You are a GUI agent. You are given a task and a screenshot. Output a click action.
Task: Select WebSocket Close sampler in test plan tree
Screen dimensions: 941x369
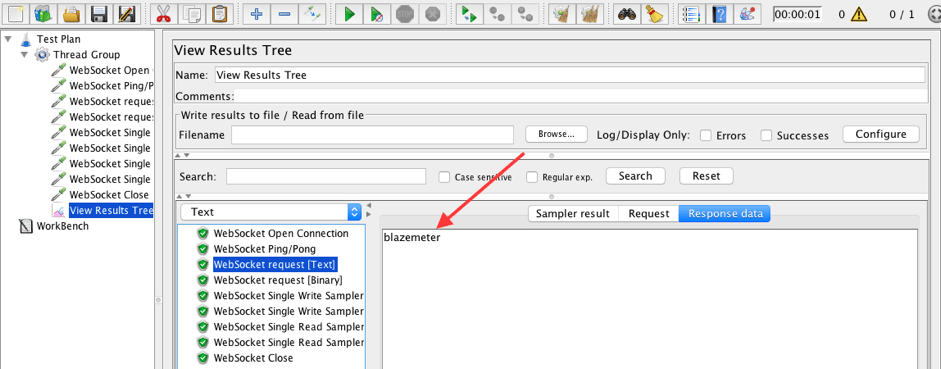[x=109, y=195]
